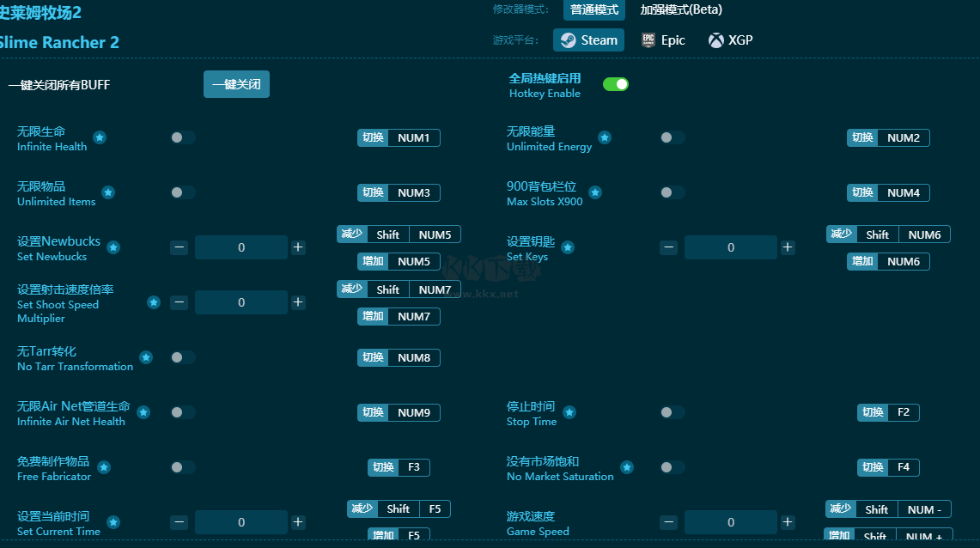Click the F4 hotkey for No Market Saturation
The height and width of the screenshot is (548, 980).
(888, 467)
